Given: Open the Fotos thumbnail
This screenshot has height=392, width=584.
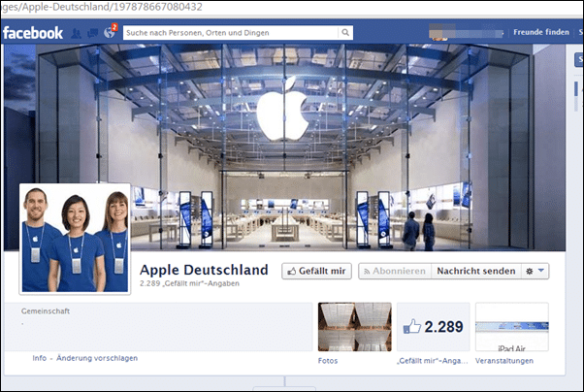Looking at the screenshot, I should tap(355, 327).
